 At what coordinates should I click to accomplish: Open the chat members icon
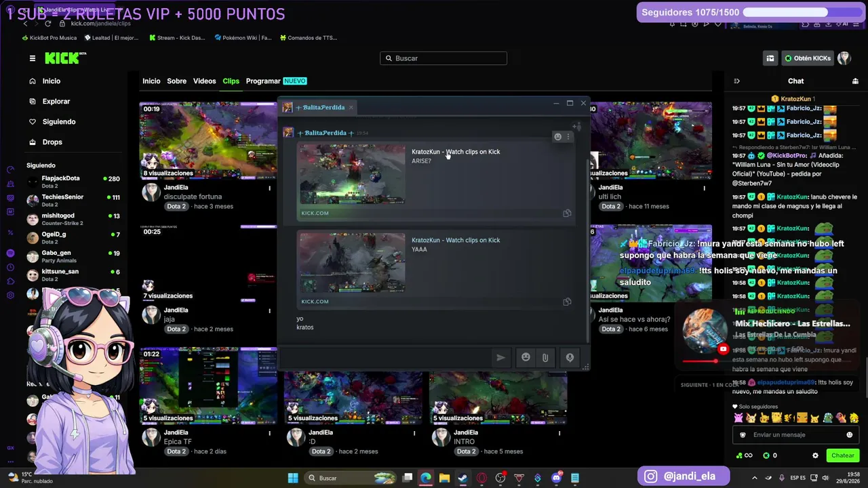click(855, 81)
